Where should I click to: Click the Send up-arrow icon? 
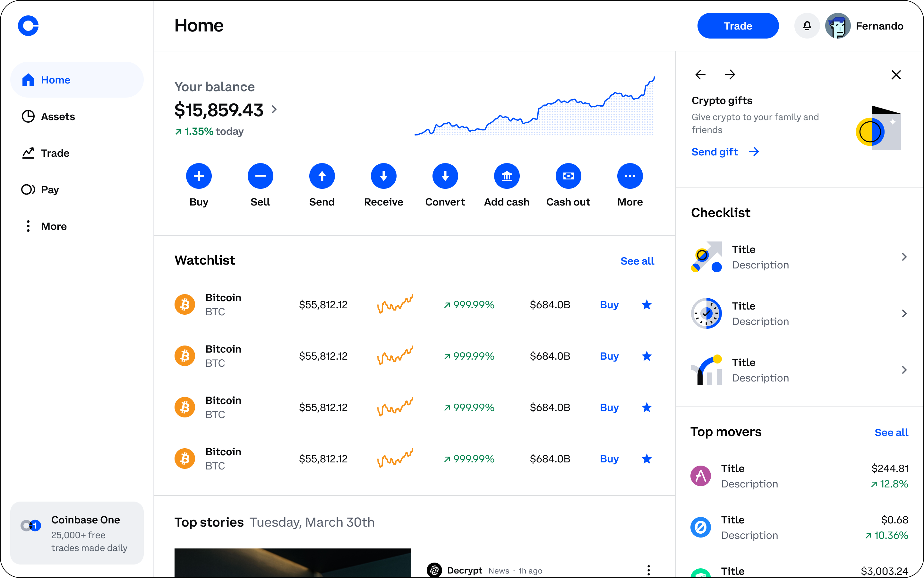tap(322, 176)
